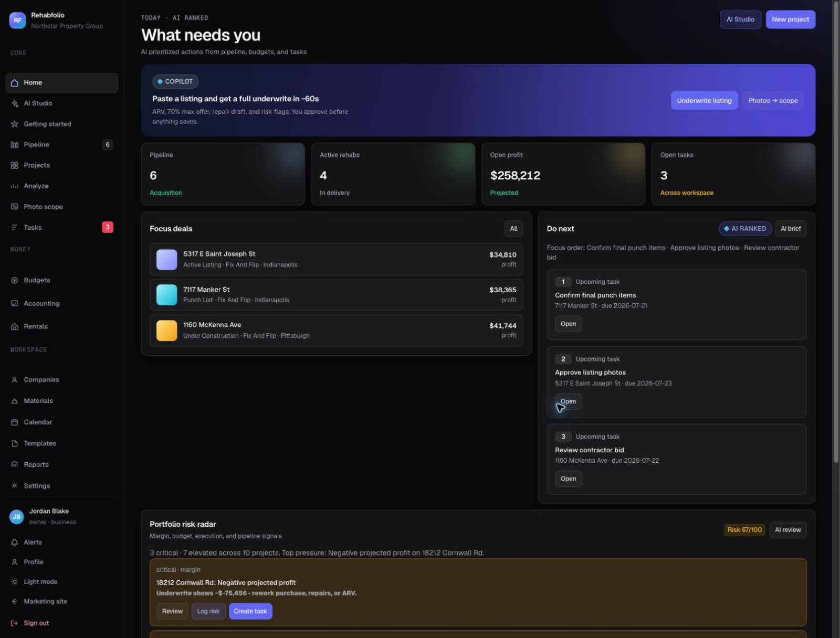This screenshot has height=638, width=840.
Task: Click the Analyze bar chart icon
Action: tap(15, 186)
